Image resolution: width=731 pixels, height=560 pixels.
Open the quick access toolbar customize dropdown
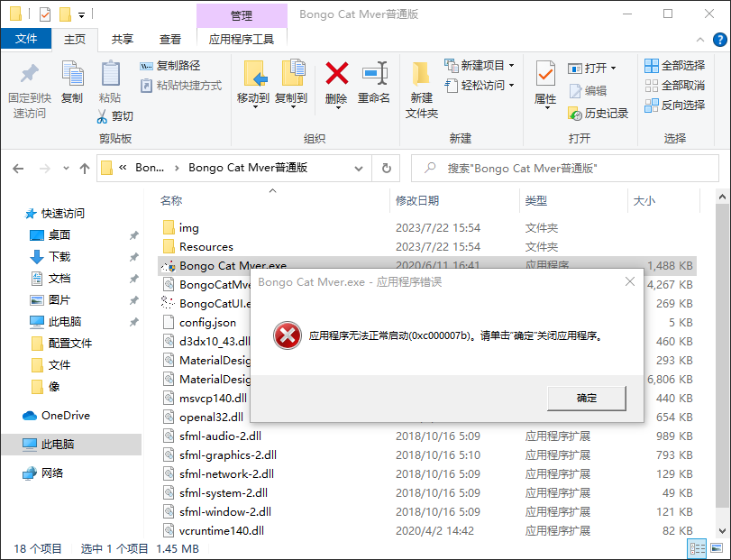click(x=82, y=15)
